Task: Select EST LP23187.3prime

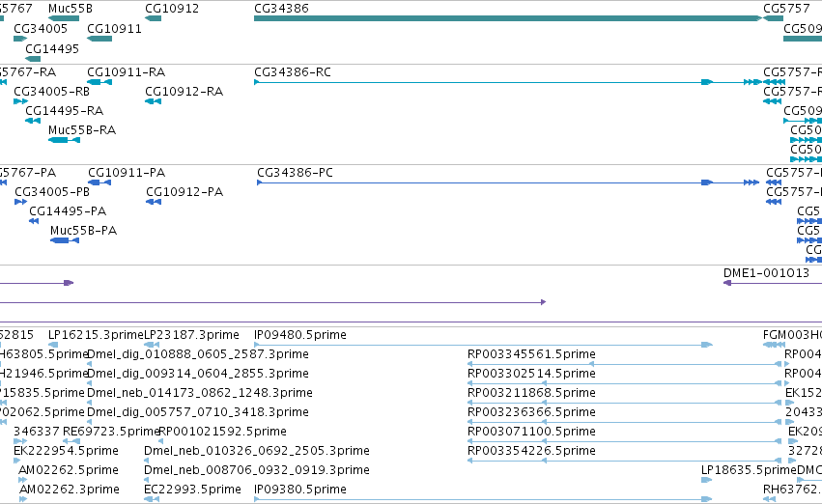Action: pyautogui.click(x=191, y=335)
